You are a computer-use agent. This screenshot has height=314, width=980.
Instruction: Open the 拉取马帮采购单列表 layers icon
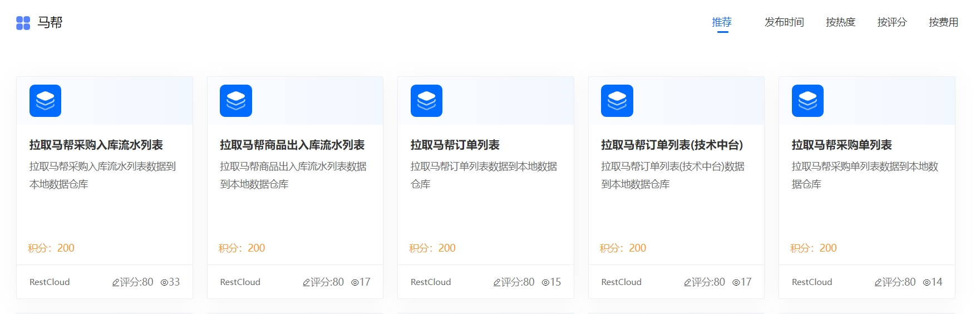click(x=807, y=101)
